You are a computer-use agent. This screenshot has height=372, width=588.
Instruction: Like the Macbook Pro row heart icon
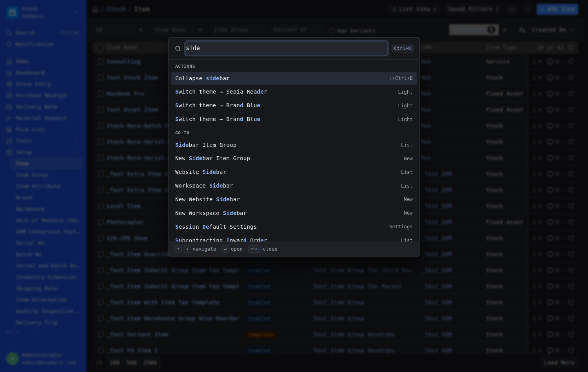(571, 94)
